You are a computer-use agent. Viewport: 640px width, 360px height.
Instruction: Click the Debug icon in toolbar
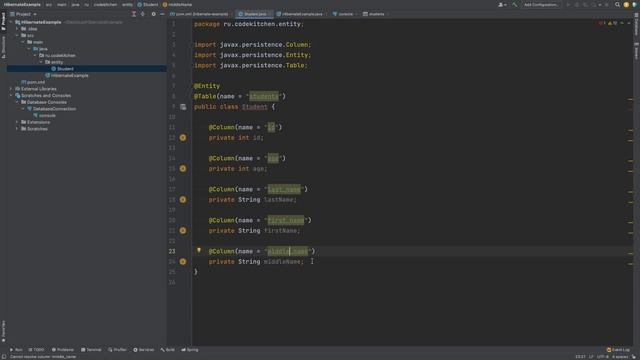(577, 4)
